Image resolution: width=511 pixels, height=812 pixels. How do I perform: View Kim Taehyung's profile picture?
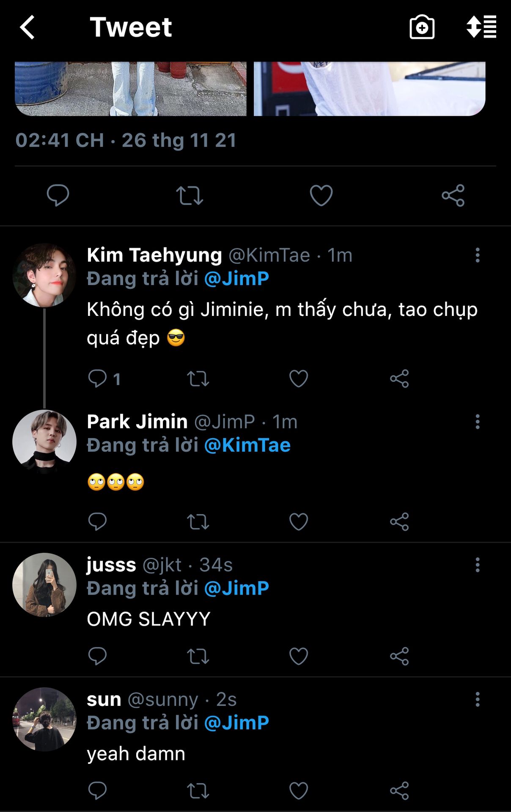[44, 275]
